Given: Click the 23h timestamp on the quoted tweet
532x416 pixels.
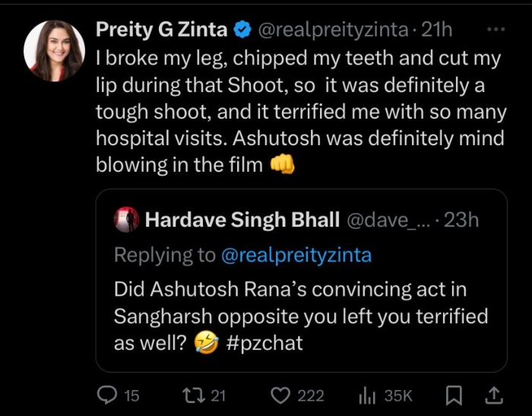Looking at the screenshot, I should 461,220.
